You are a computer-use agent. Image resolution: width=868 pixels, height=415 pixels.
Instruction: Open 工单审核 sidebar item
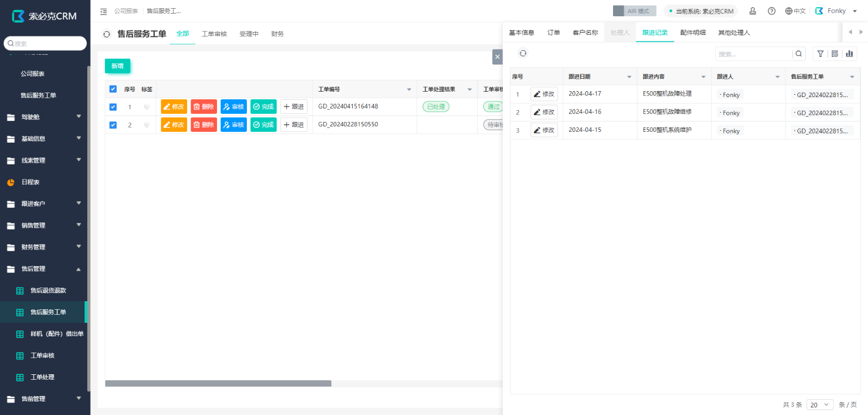pyautogui.click(x=43, y=356)
